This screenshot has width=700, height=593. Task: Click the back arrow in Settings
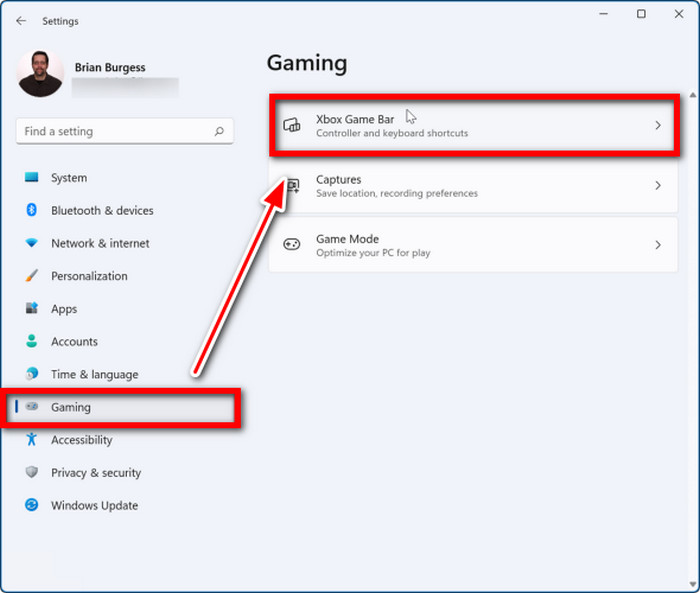tap(21, 21)
